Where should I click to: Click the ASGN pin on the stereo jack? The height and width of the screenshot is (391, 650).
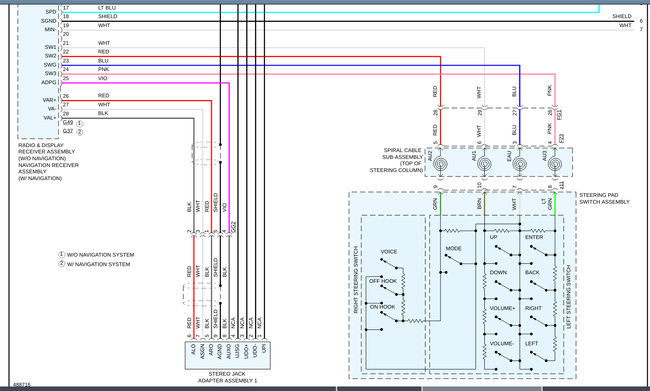tap(202, 351)
